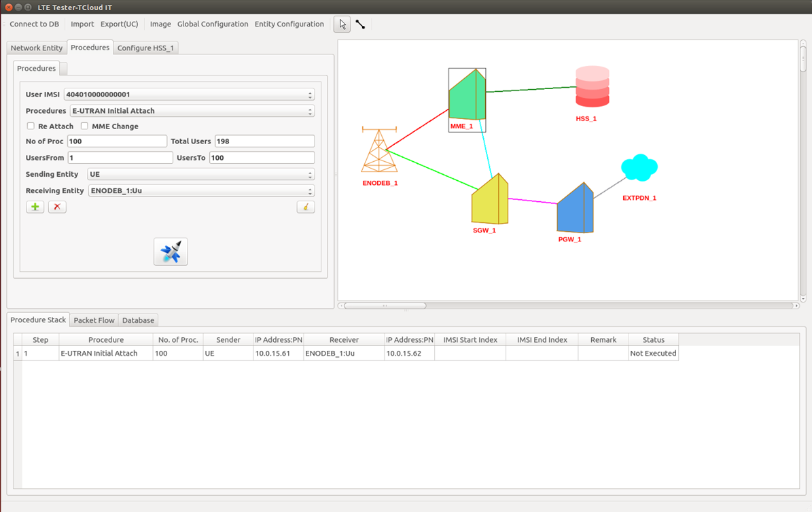Image resolution: width=812 pixels, height=512 pixels.
Task: Click the broom clear icon
Action: (x=306, y=207)
